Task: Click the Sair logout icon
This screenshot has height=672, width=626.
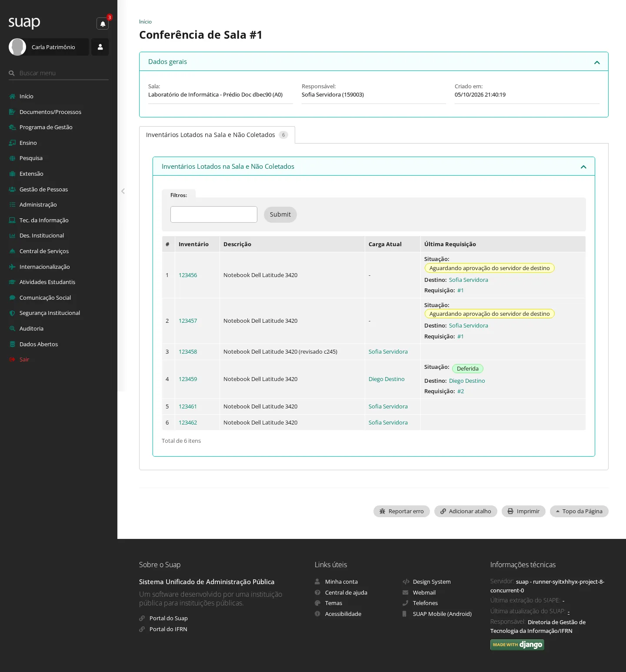Action: 12,360
